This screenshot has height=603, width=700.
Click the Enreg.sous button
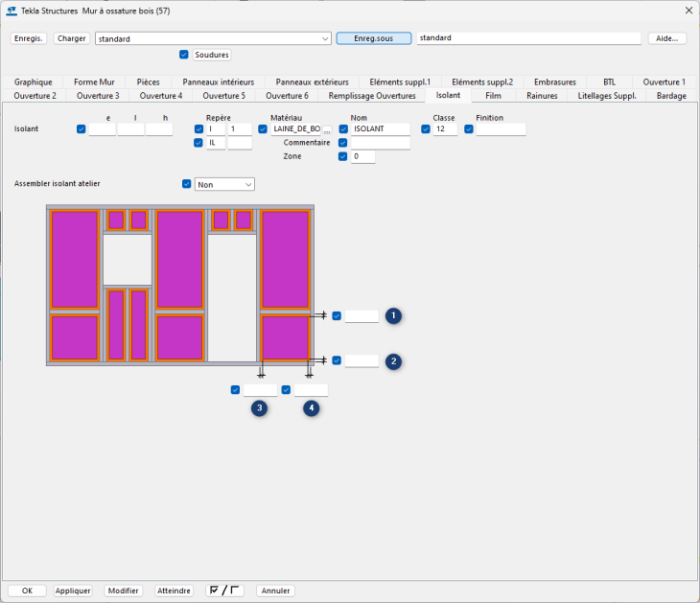(373, 38)
